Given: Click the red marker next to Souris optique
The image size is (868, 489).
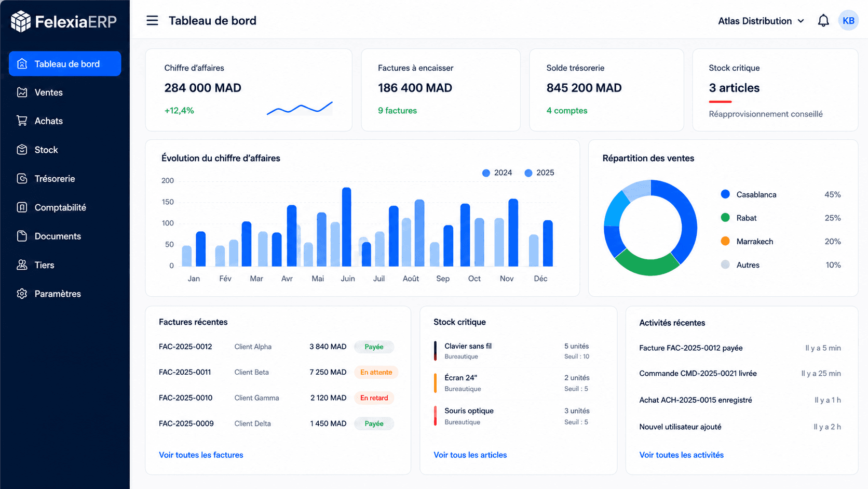Looking at the screenshot, I should (x=435, y=416).
